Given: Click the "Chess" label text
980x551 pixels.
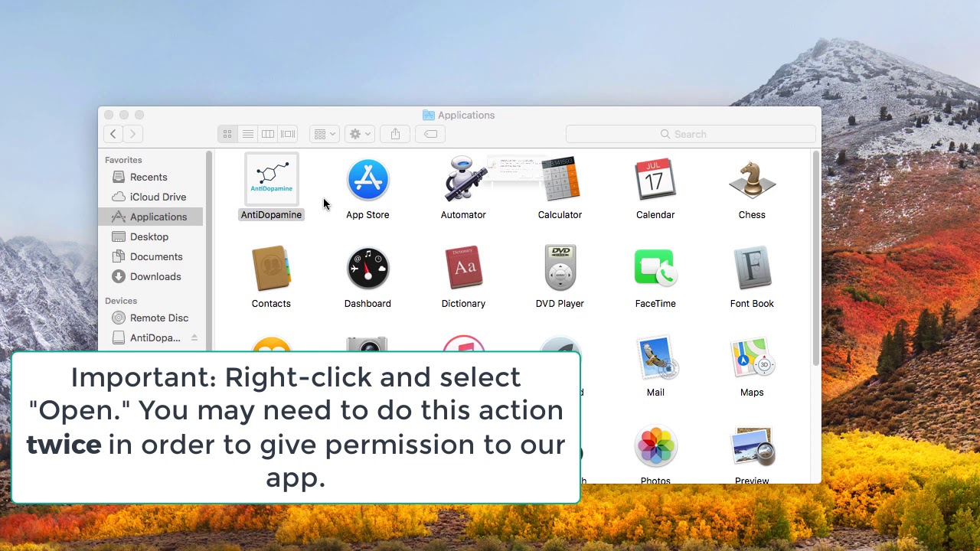Looking at the screenshot, I should tap(752, 214).
